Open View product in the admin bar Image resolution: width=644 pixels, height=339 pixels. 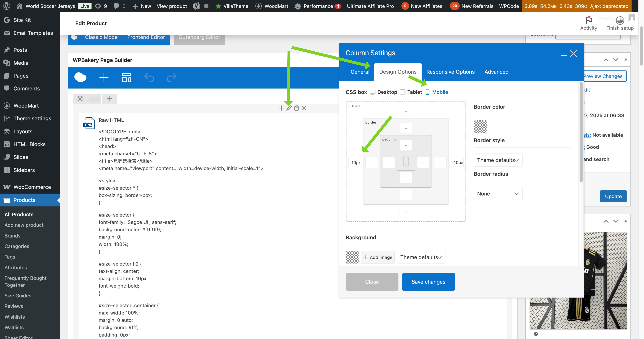tap(172, 6)
